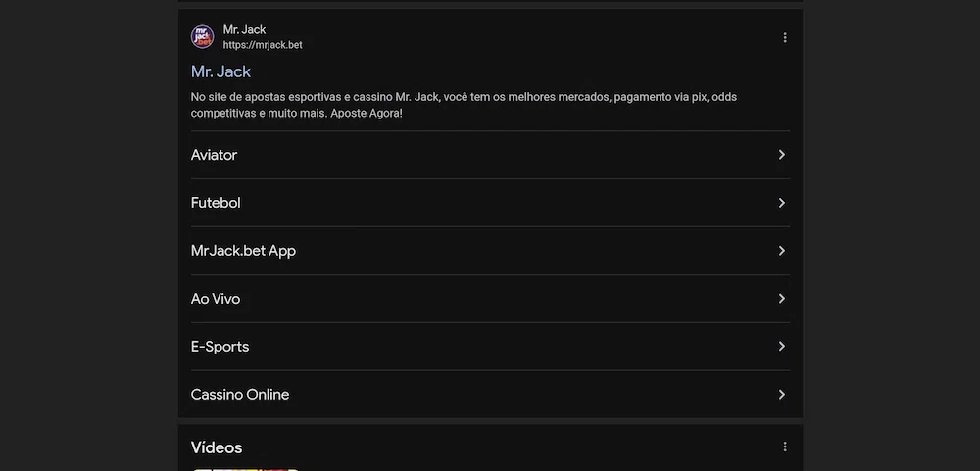Open the E-Sports sitelink
980x471 pixels.
point(490,347)
